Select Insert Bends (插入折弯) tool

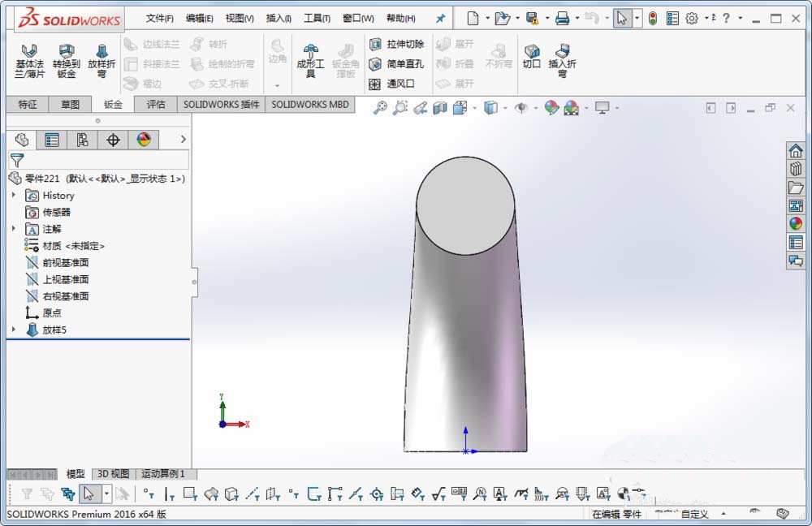pos(562,61)
